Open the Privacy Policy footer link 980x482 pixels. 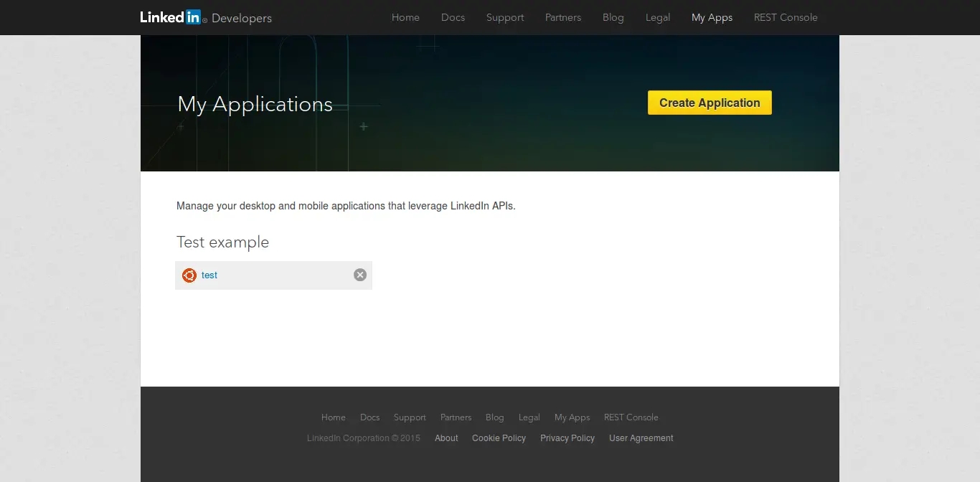coord(567,438)
